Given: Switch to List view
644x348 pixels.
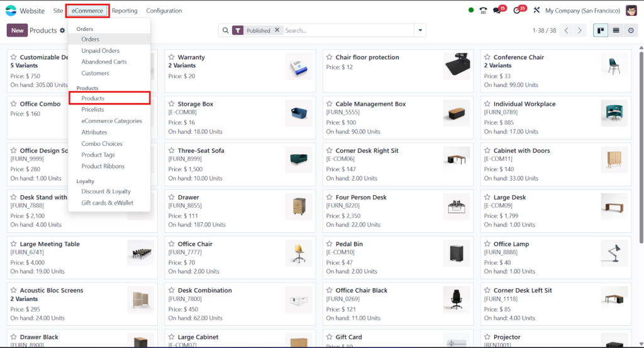Looking at the screenshot, I should pyautogui.click(x=616, y=30).
